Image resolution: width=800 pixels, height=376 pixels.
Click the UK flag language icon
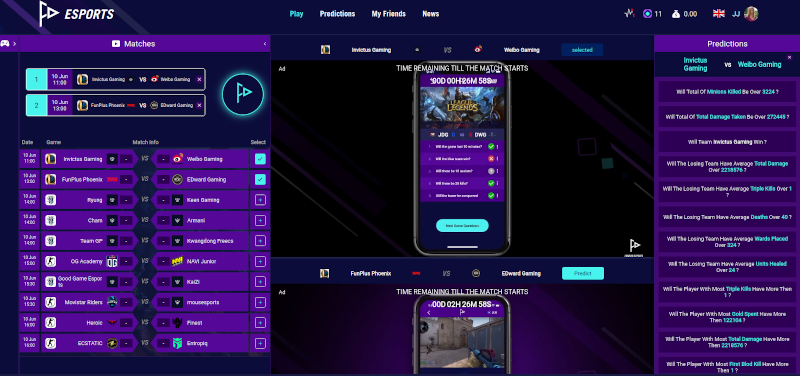719,14
